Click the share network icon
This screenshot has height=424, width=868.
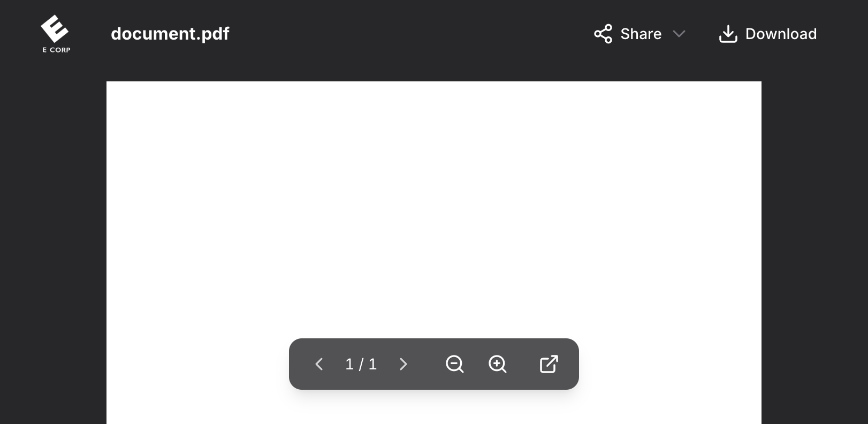tap(603, 34)
